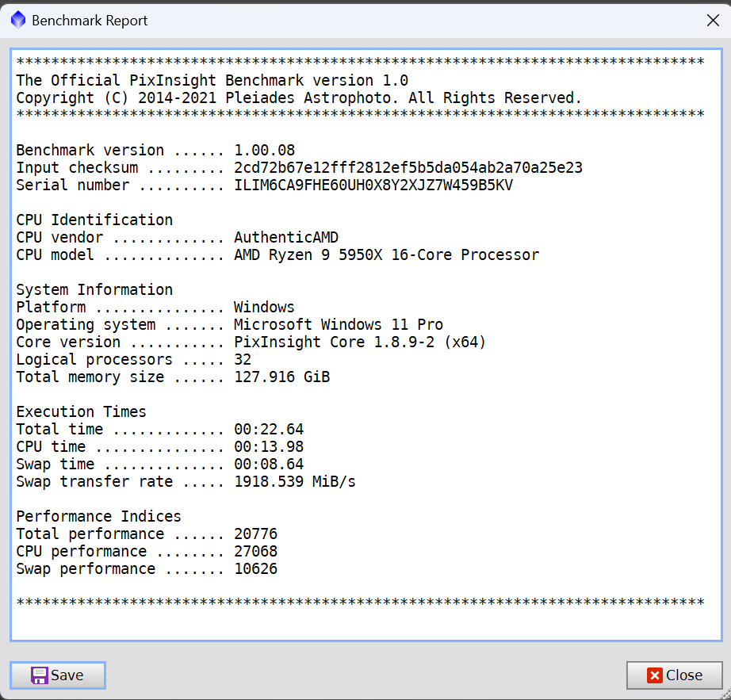The width and height of the screenshot is (731, 700).
Task: Click logical processors value 32
Action: (243, 359)
